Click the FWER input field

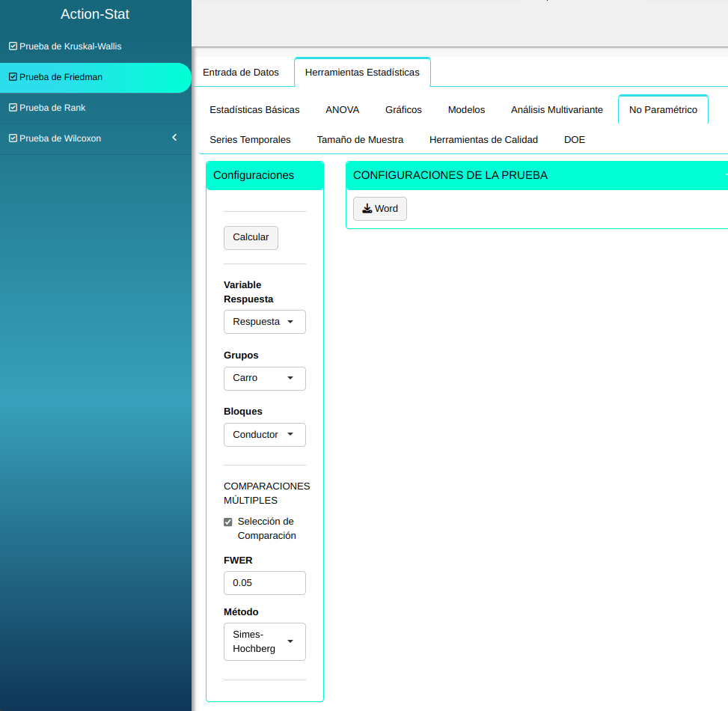(264, 583)
